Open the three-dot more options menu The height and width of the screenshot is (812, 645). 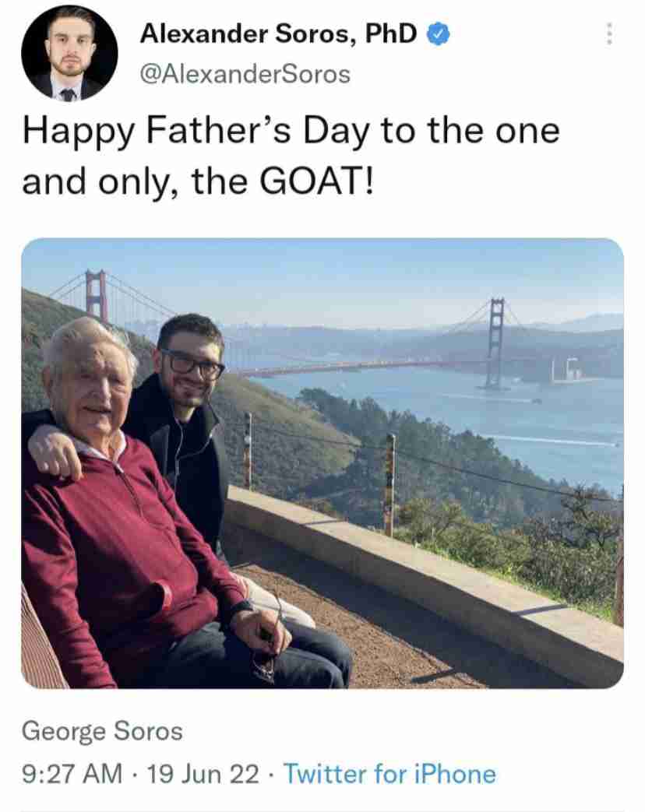click(609, 34)
